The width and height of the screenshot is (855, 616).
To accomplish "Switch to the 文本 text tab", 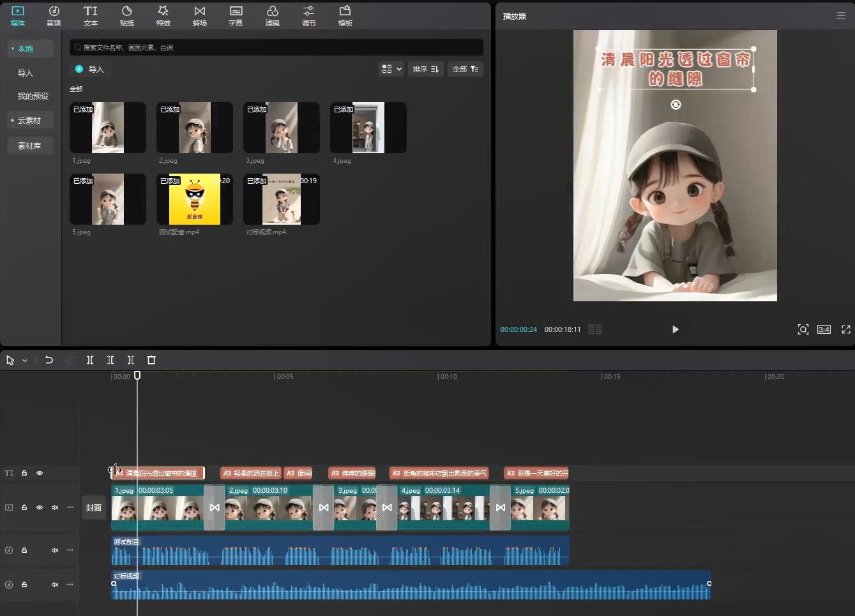I will click(91, 16).
